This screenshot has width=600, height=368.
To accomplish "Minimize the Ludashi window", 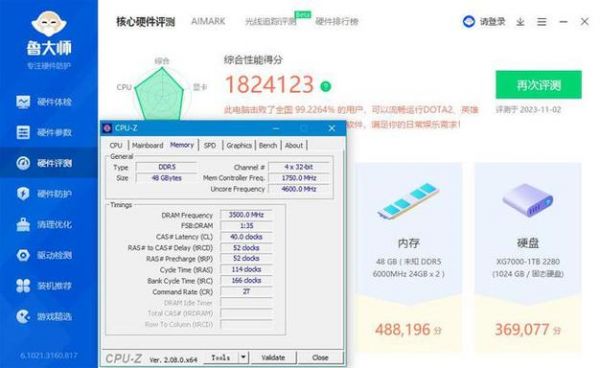I will coord(563,22).
